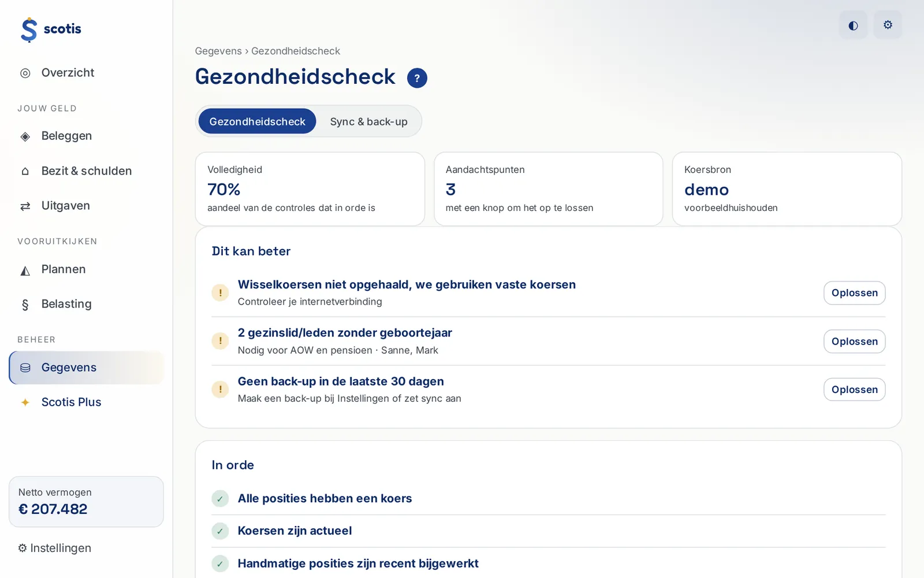The height and width of the screenshot is (578, 924).
Task: Click the help question mark beside Gezondheidscheck
Action: [417, 78]
